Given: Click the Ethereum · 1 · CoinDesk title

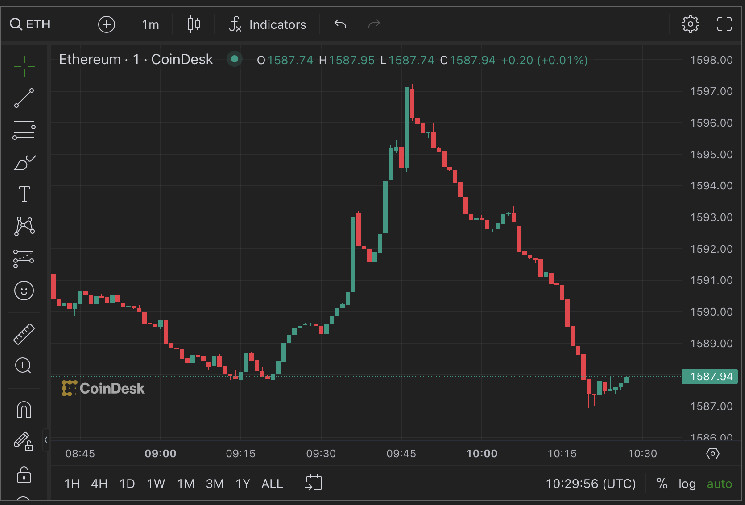Looking at the screenshot, I should (x=135, y=59).
